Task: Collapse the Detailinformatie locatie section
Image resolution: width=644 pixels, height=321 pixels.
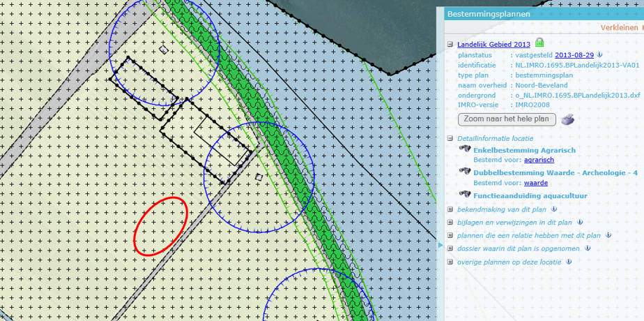Action: click(450, 139)
